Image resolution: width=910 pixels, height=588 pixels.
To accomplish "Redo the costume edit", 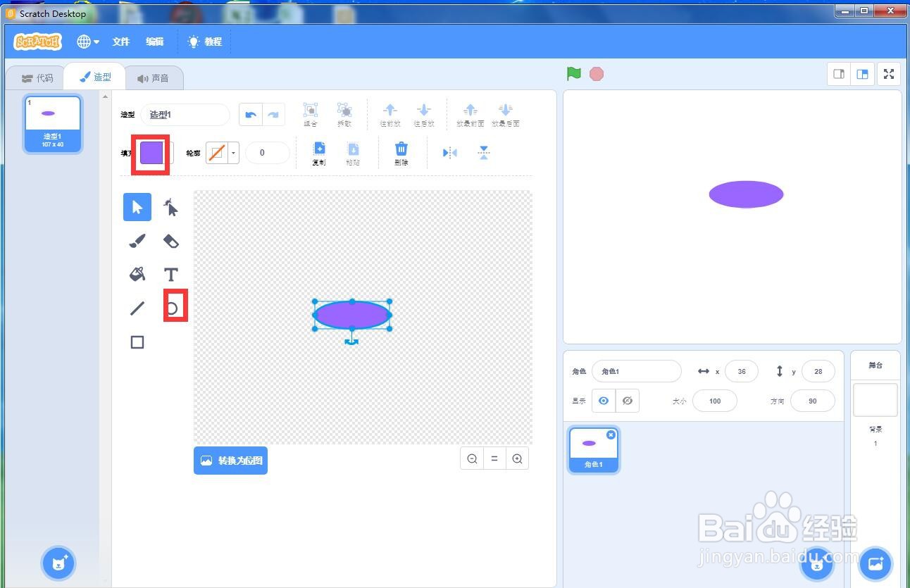I will tap(273, 115).
